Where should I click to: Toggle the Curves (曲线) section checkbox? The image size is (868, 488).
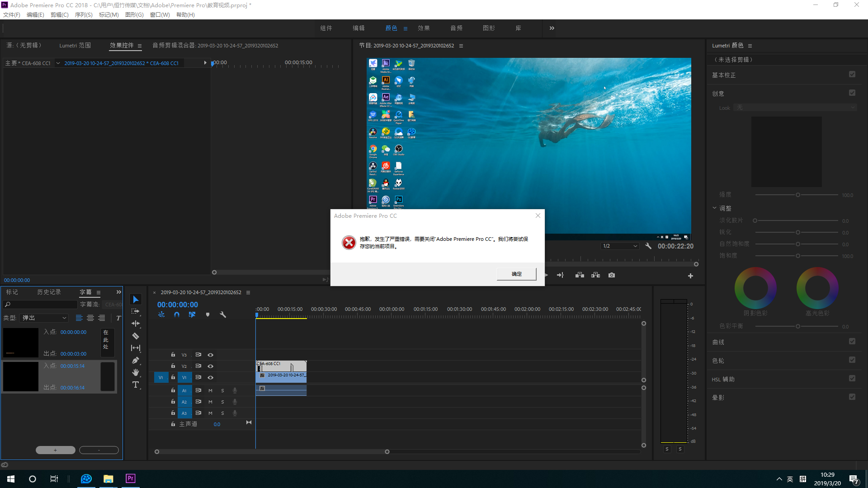[852, 342]
